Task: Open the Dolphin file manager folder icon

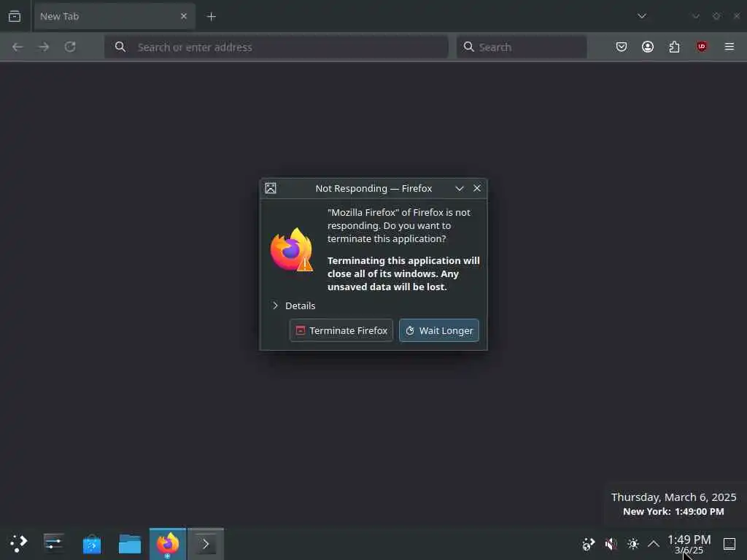Action: pyautogui.click(x=130, y=544)
